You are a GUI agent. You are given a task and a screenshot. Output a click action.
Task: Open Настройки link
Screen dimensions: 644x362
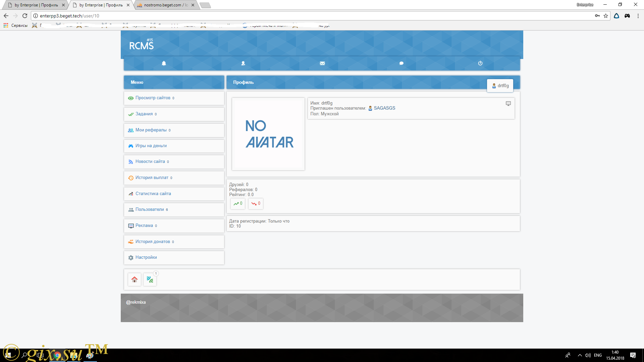pyautogui.click(x=146, y=257)
